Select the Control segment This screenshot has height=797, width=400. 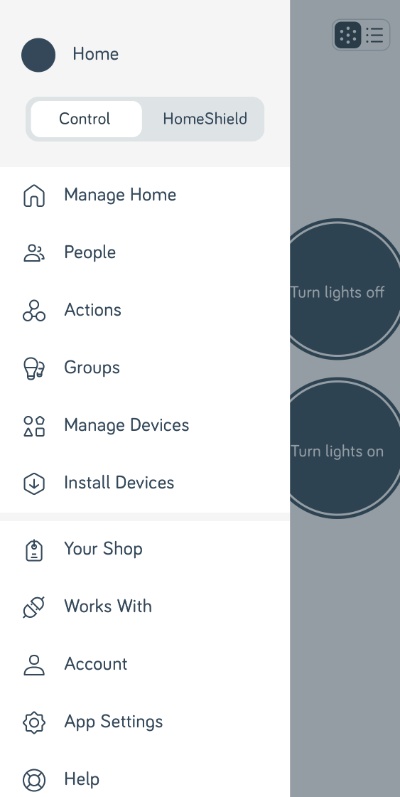point(85,119)
